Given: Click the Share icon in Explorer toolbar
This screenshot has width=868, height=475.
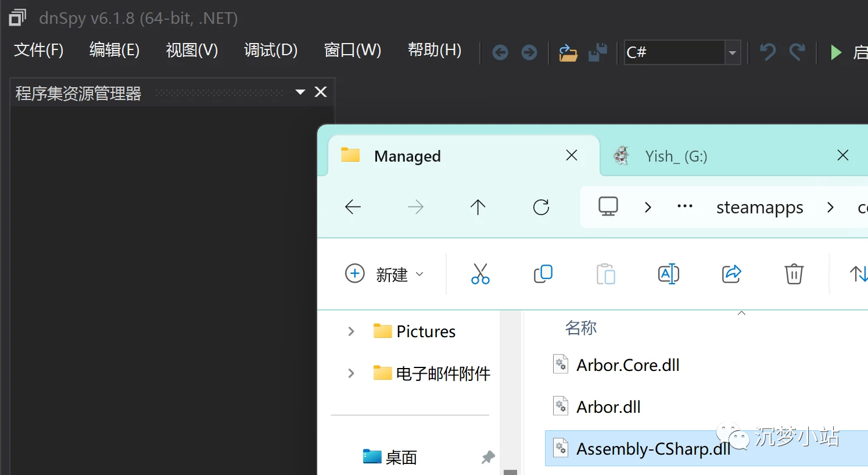Looking at the screenshot, I should [x=731, y=274].
